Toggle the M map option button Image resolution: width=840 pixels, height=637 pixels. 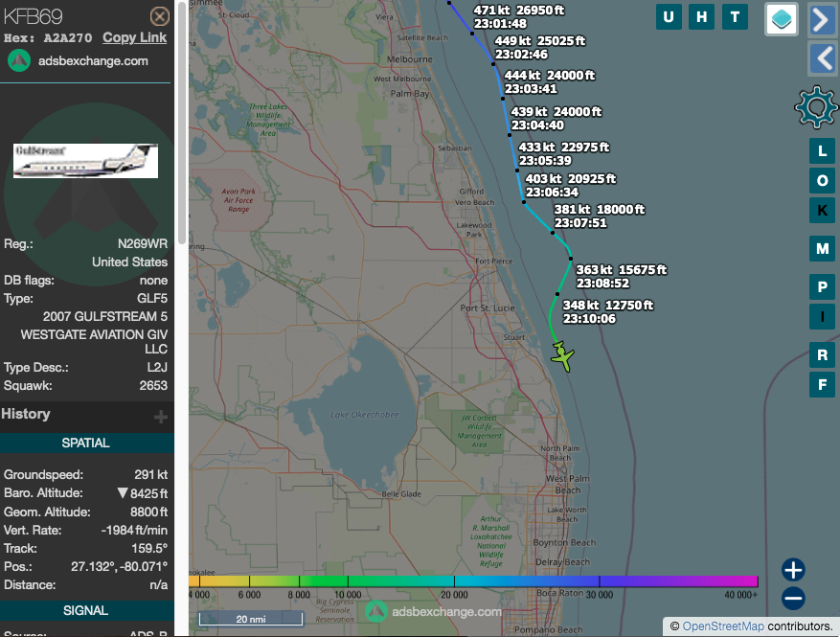point(822,248)
